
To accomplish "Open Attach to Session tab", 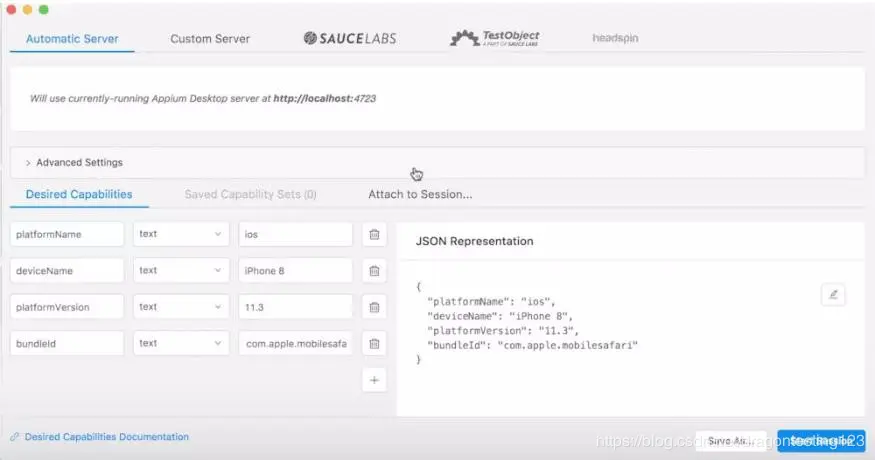I will [420, 194].
